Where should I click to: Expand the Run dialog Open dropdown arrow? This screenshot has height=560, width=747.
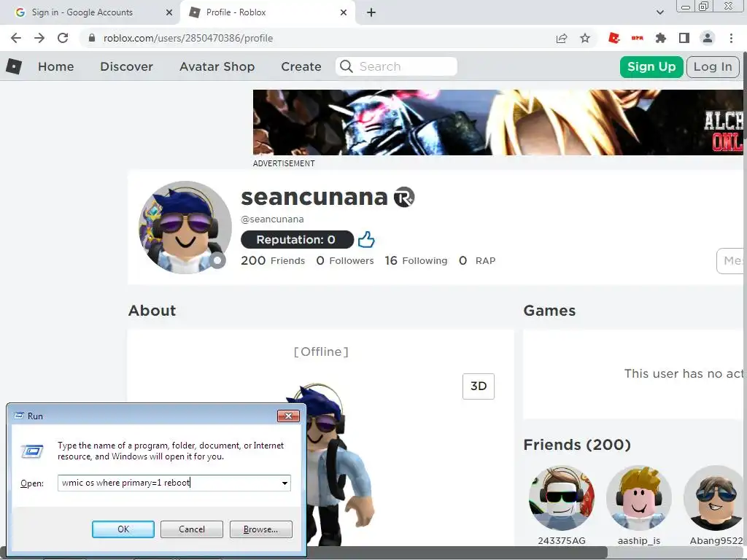[x=285, y=483]
